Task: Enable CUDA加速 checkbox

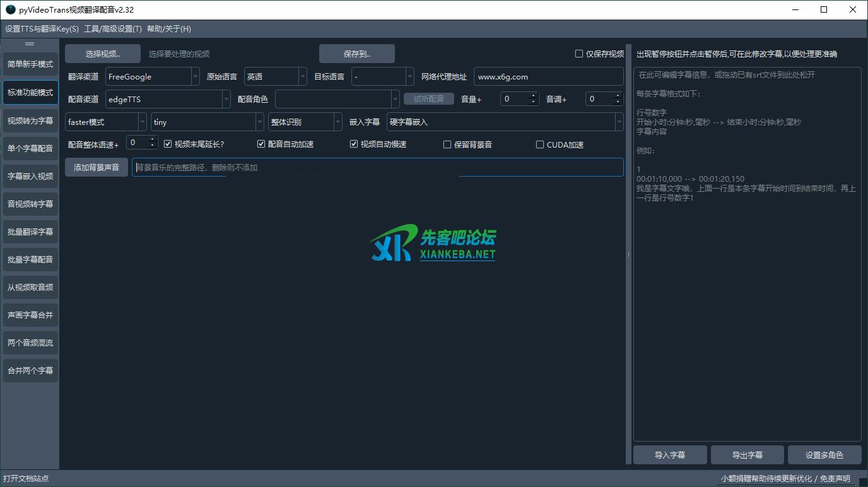Action: click(x=540, y=144)
